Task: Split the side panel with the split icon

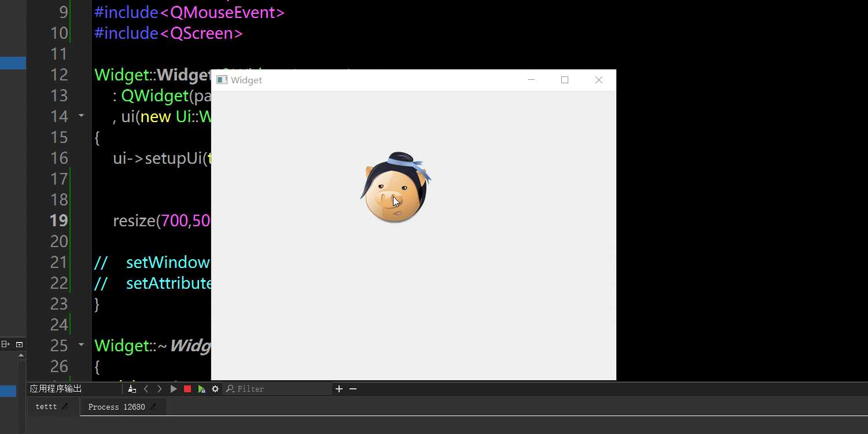Action: click(6, 344)
